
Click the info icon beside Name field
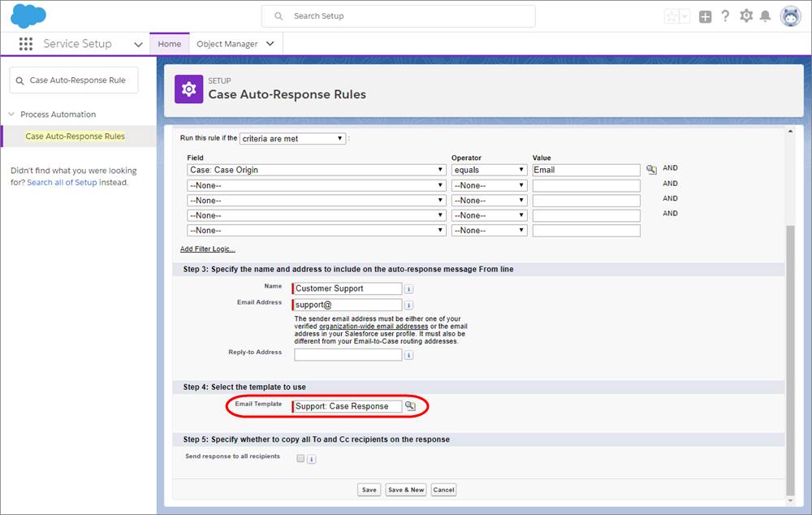tap(408, 289)
